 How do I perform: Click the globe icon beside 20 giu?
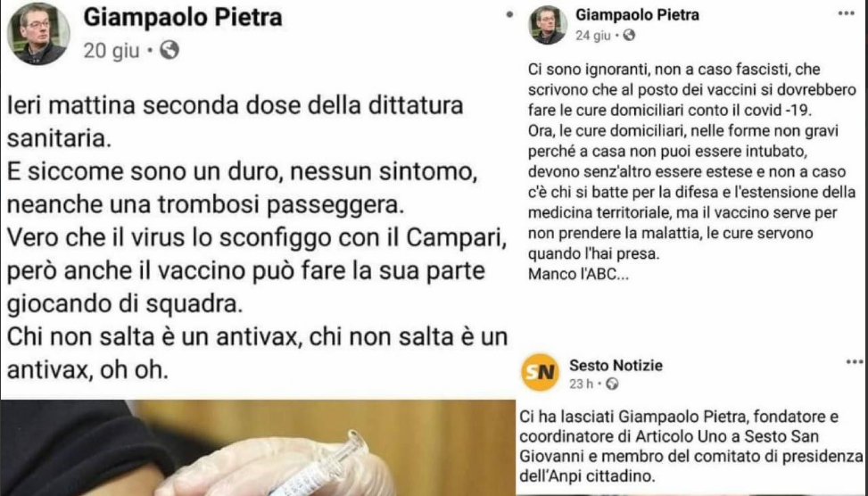point(169,50)
